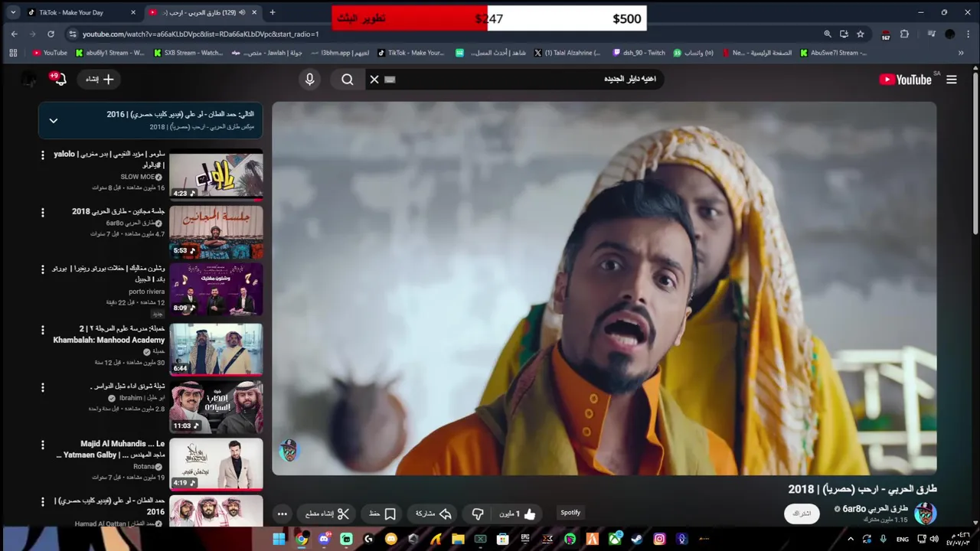This screenshot has height=551, width=980.
Task: Open options for Khambalah Manhood Academy video
Action: click(43, 330)
